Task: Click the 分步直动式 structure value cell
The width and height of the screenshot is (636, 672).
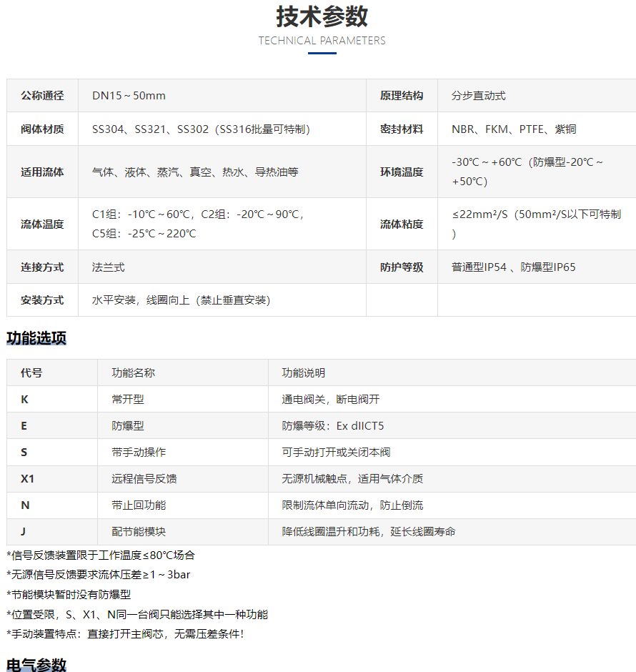Action: point(479,96)
